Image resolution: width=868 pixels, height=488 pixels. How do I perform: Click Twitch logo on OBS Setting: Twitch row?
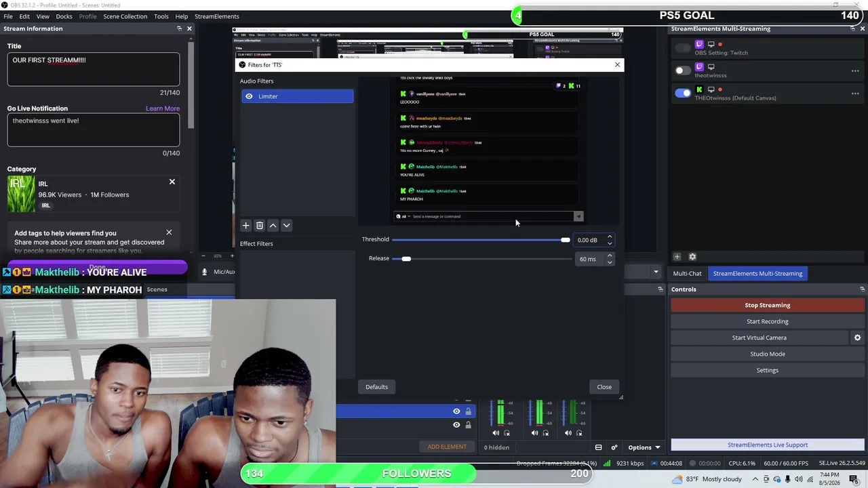[699, 45]
